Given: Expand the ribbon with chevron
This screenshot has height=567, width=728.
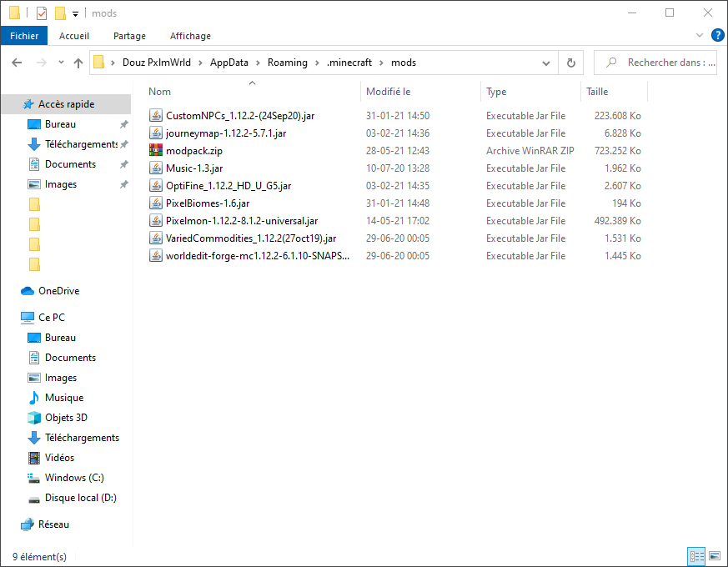Looking at the screenshot, I should point(699,35).
